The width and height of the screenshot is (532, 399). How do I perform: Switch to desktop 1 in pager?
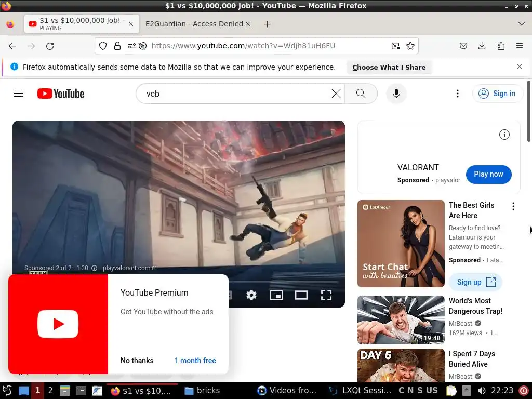(x=37, y=391)
